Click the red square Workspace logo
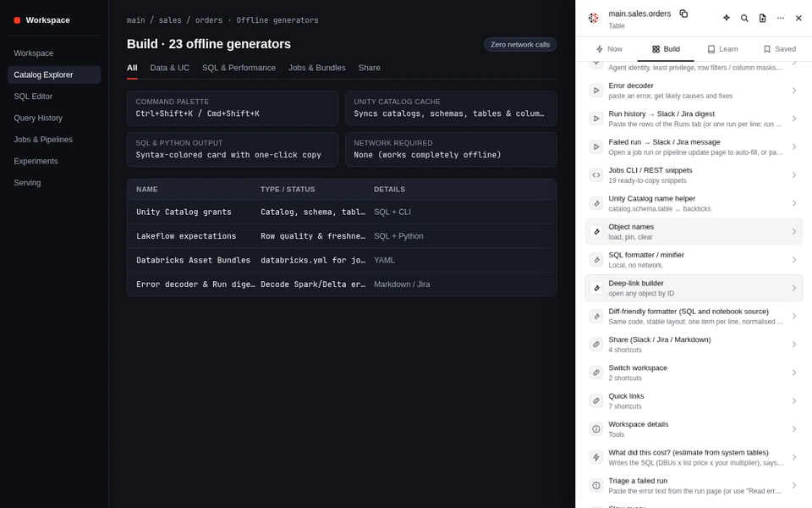The width and height of the screenshot is (812, 508). click(17, 20)
